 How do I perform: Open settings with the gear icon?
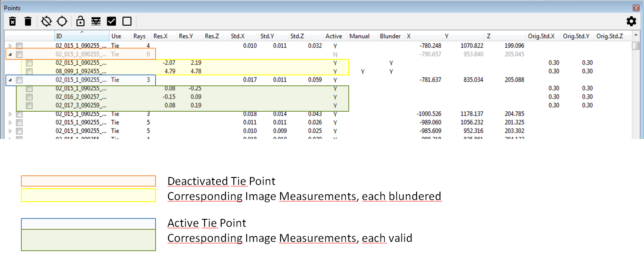(631, 21)
